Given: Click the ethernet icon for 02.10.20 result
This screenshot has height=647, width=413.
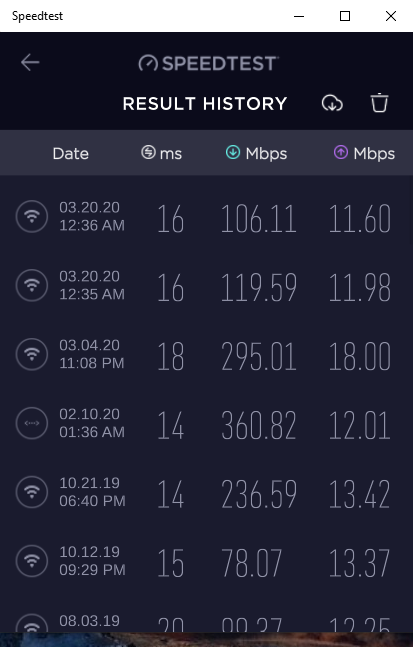Looking at the screenshot, I should pos(32,423).
